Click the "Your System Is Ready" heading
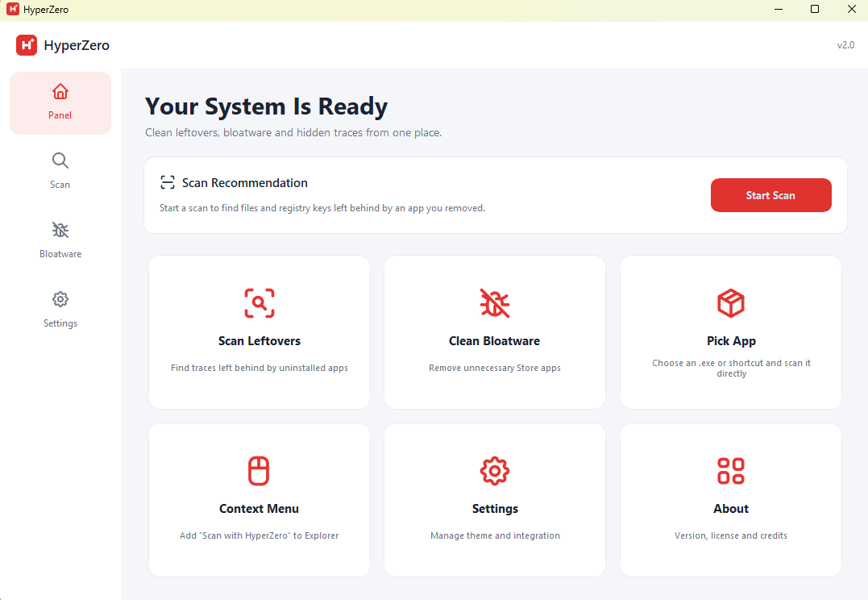Viewport: 868px width, 600px height. click(266, 106)
